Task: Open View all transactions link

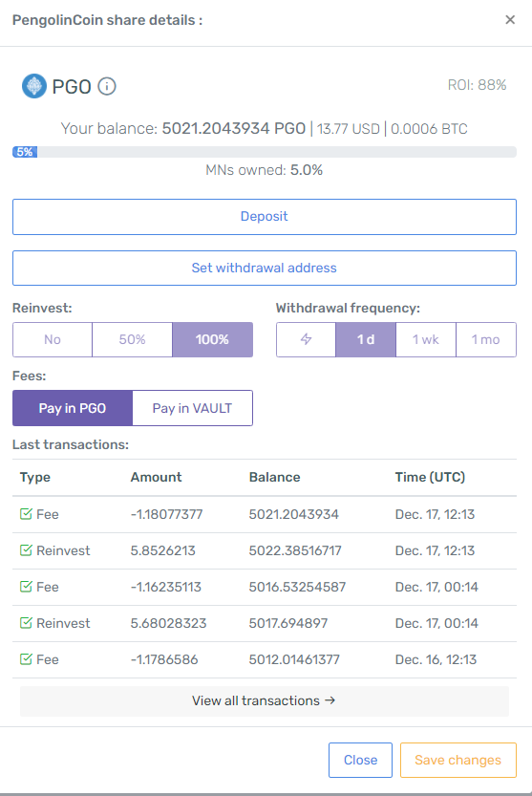Action: 265,701
